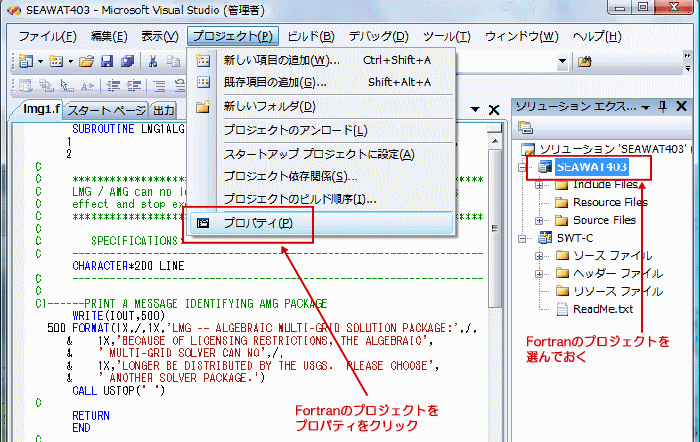Screen dimensions: 700x442
Task: Switch to the スタート ページ tab
Action: (x=106, y=110)
